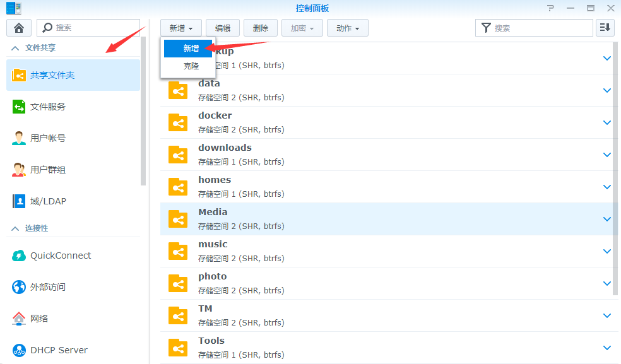Expand the Tools folder details chevron

coord(606,348)
